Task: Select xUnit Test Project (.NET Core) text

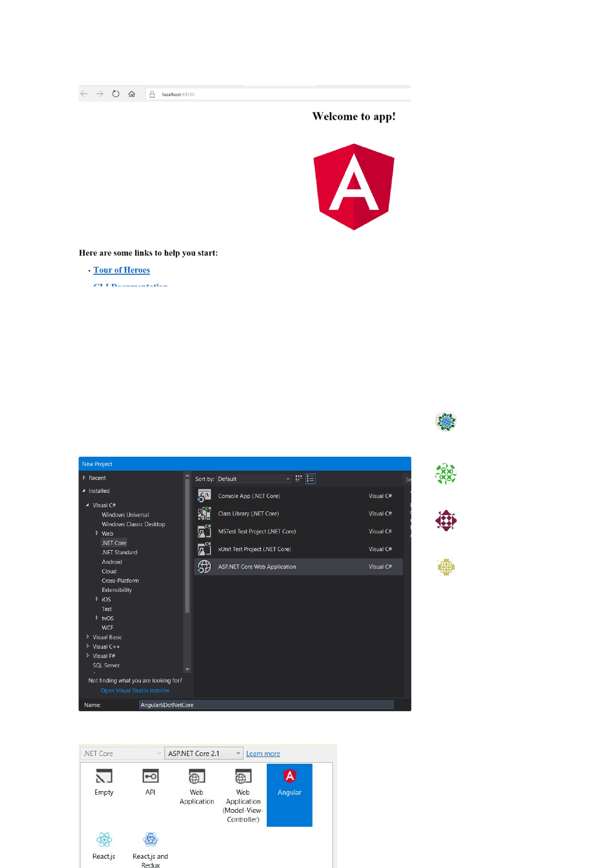Action: 254,549
